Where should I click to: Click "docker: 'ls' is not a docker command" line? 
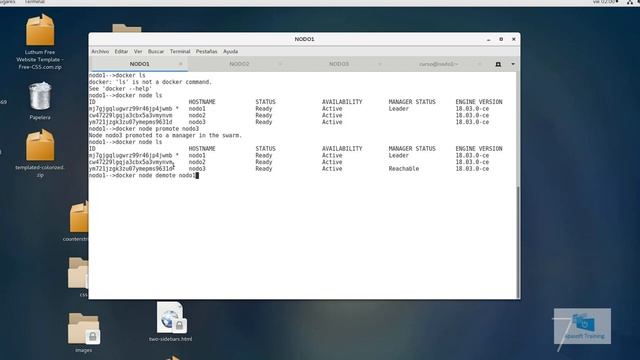pos(151,82)
